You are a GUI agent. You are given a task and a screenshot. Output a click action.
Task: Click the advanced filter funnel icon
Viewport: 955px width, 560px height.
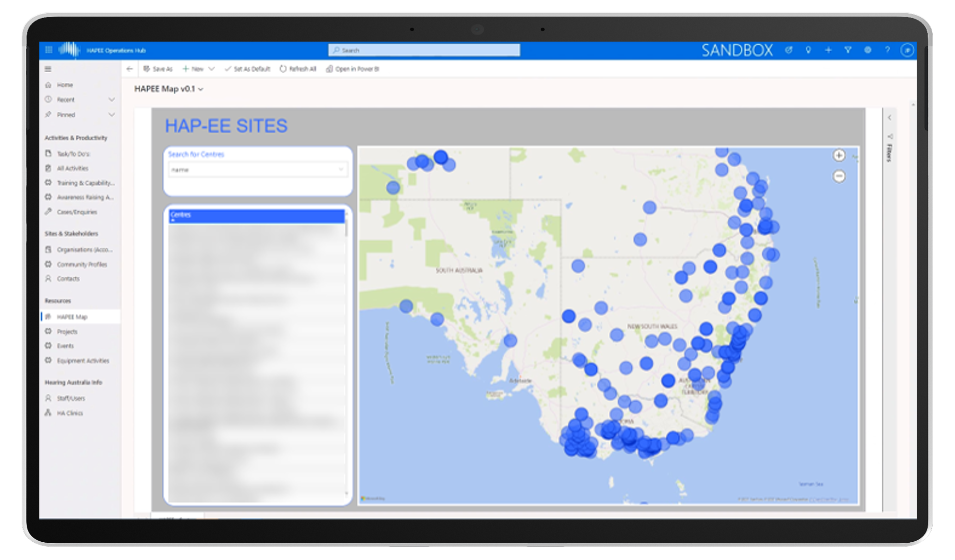(x=848, y=50)
